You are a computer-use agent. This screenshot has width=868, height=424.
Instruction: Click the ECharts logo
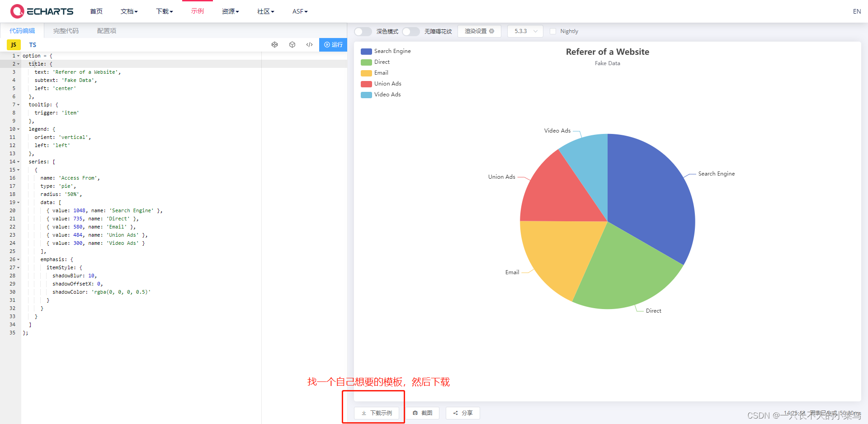coord(42,11)
